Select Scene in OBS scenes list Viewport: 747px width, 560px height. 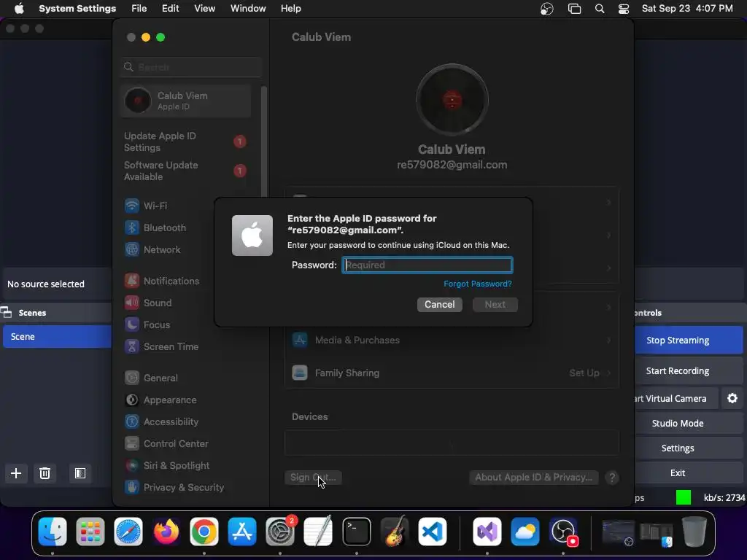tap(57, 336)
